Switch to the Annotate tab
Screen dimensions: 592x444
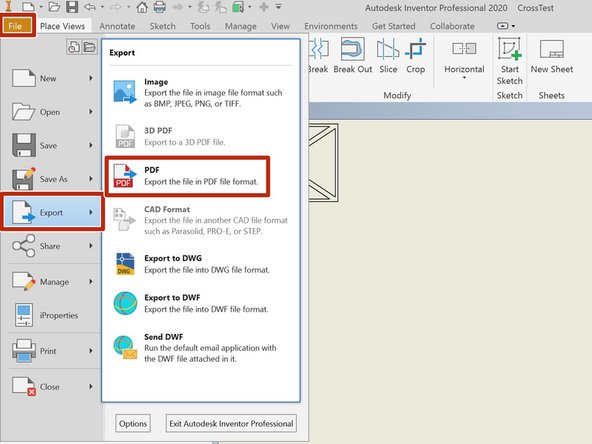click(117, 26)
